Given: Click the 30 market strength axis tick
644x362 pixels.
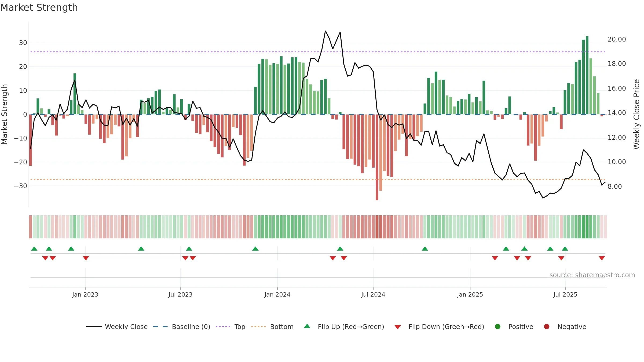Looking at the screenshot, I should [23, 43].
